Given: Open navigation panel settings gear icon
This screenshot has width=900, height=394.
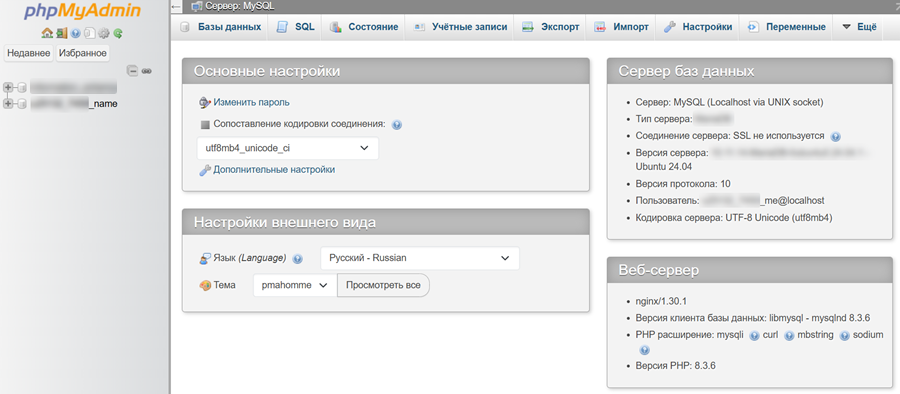Looking at the screenshot, I should pos(104,33).
